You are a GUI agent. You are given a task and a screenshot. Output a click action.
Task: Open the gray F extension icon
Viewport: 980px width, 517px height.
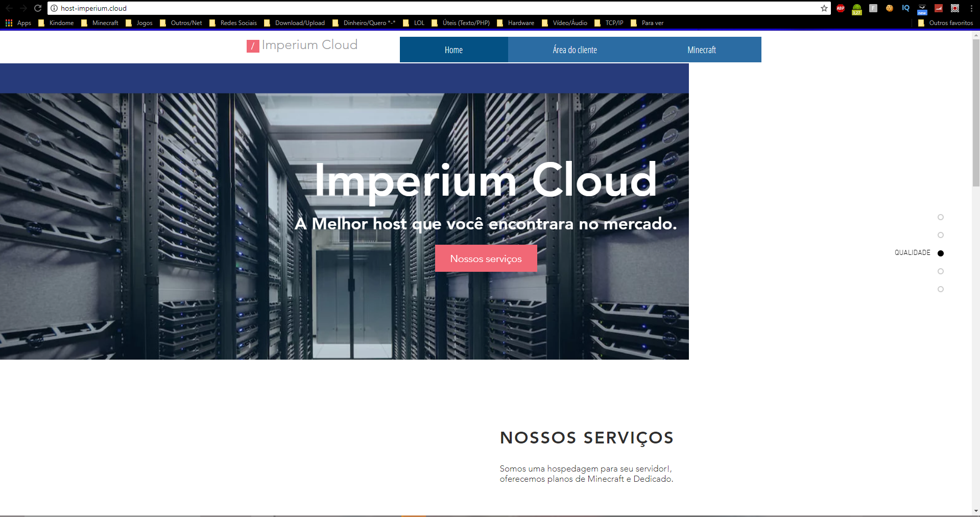873,8
